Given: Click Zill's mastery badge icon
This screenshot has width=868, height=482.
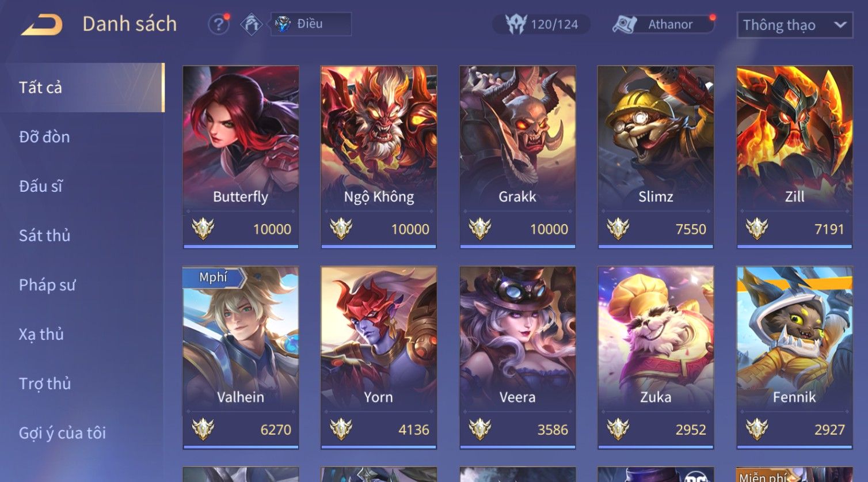Looking at the screenshot, I should (756, 229).
